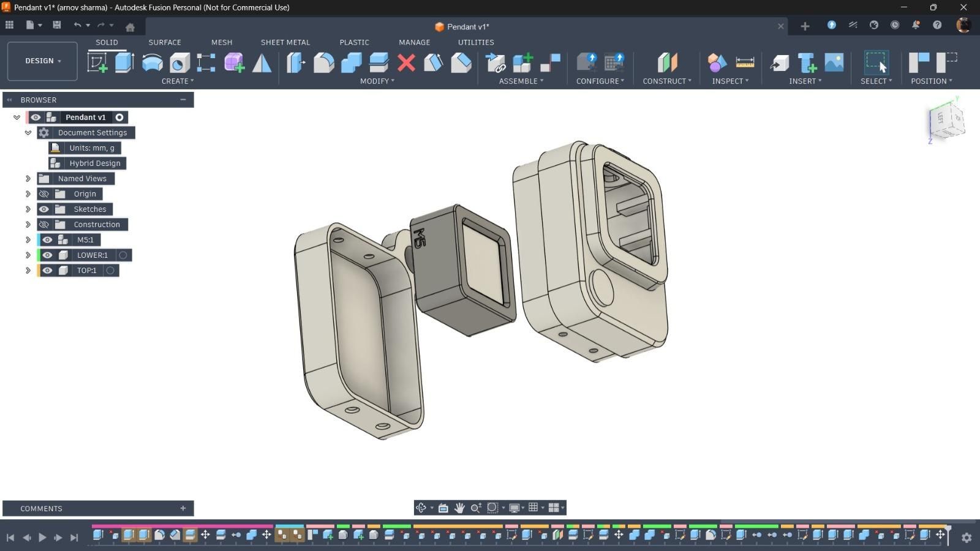The width and height of the screenshot is (980, 551).
Task: Open the MODIFY menu
Action: (x=377, y=81)
